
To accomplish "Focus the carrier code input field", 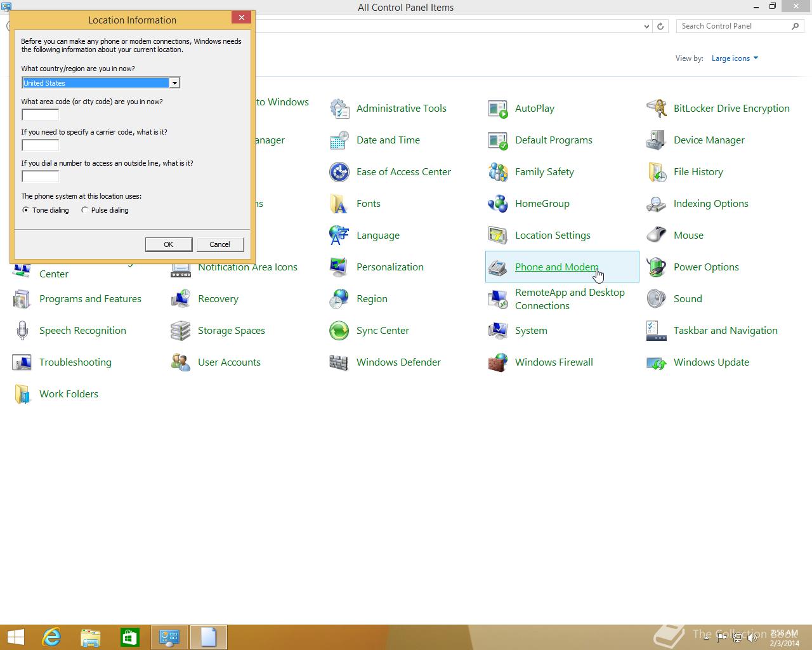I will (x=40, y=145).
